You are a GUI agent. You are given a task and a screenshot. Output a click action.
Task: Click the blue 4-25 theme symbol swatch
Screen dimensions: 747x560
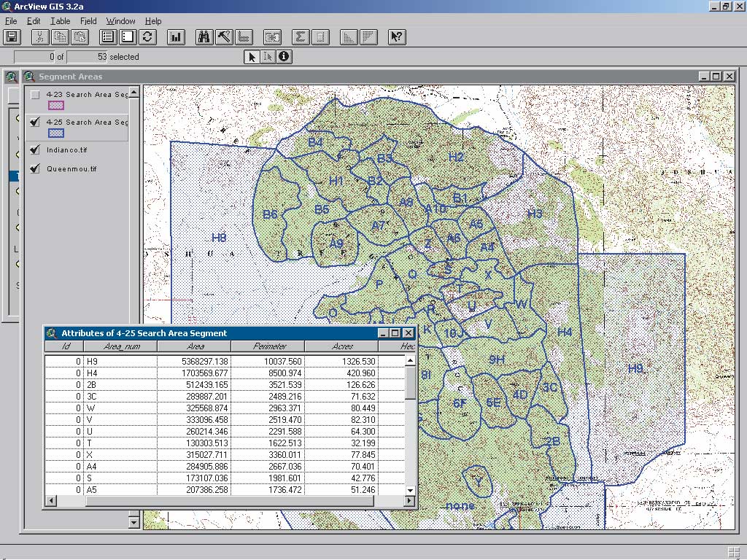56,133
